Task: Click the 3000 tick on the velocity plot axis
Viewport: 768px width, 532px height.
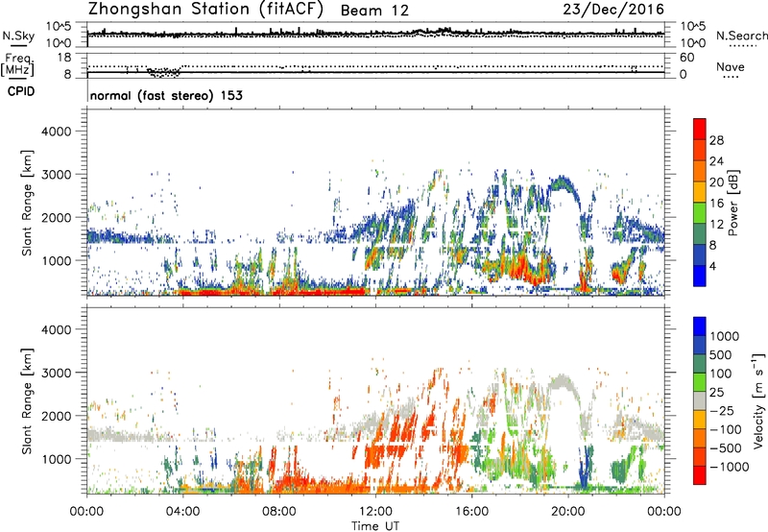Action: pyautogui.click(x=56, y=373)
